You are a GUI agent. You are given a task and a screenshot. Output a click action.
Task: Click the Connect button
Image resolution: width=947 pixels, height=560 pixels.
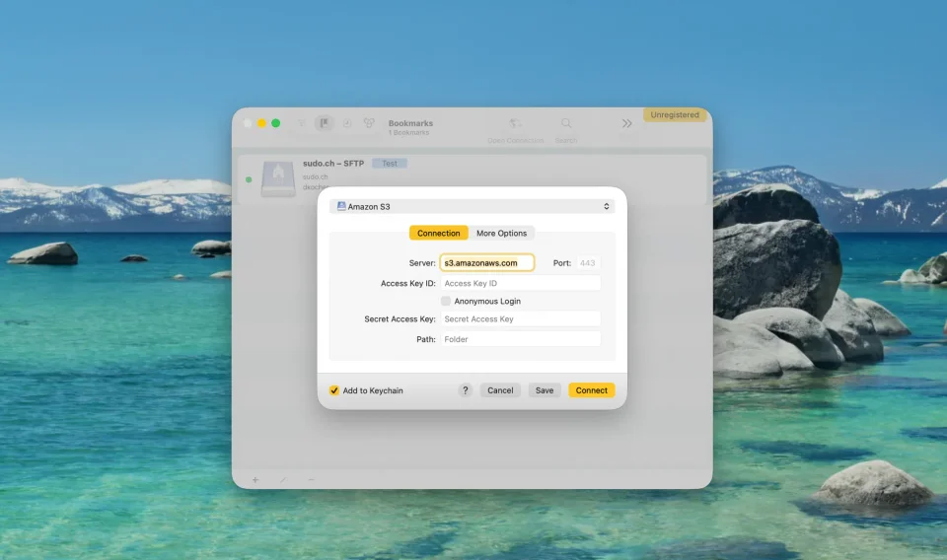tap(591, 390)
